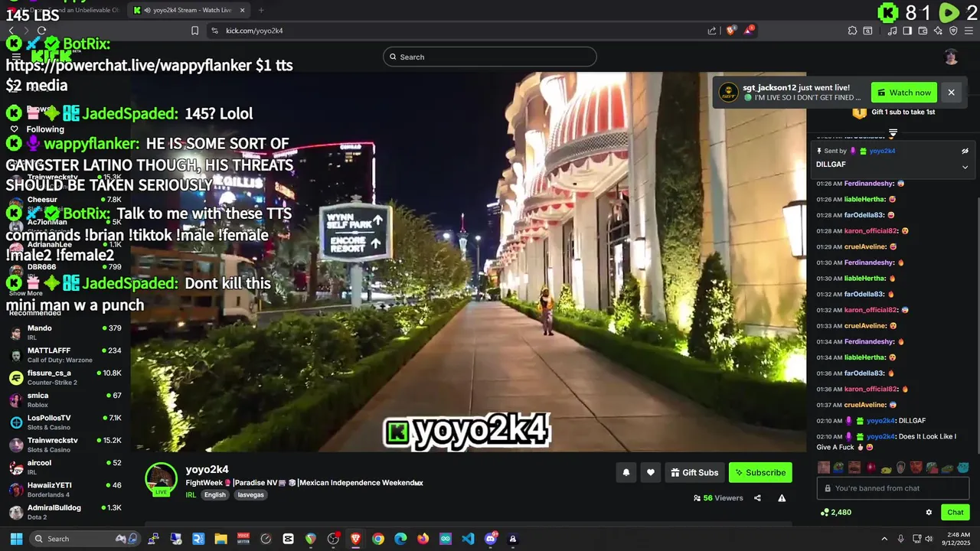Open Brave browser taskbar icon
980x551 pixels.
[355, 539]
